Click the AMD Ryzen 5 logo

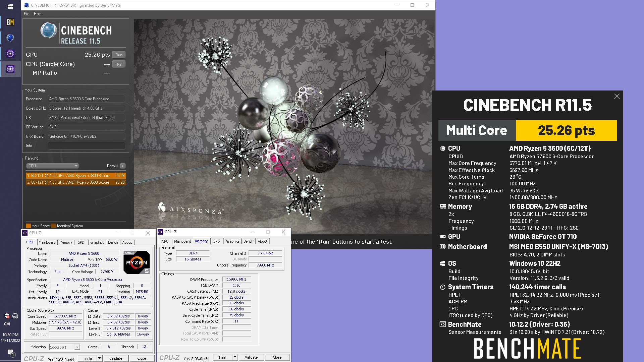[x=137, y=262]
